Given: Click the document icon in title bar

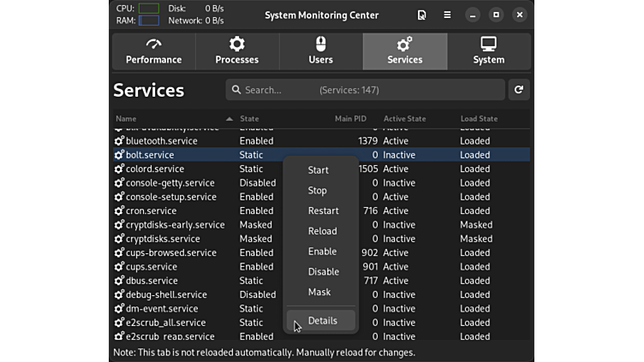Looking at the screenshot, I should (x=421, y=15).
